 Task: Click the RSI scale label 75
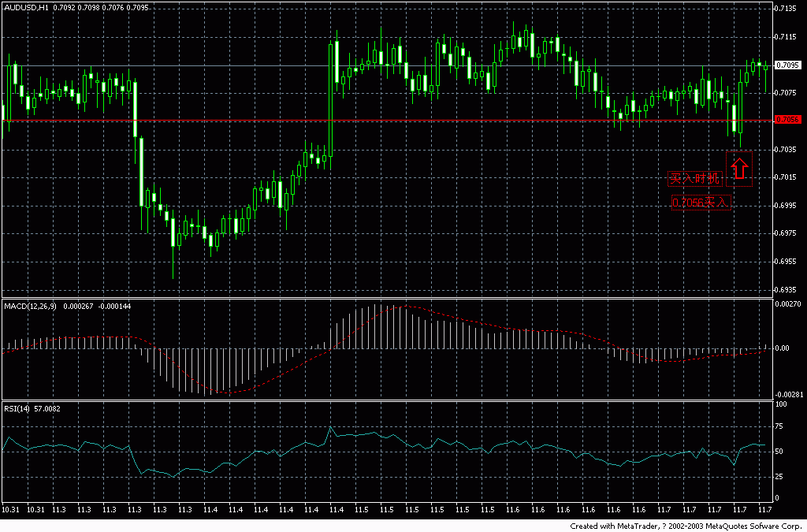point(780,427)
